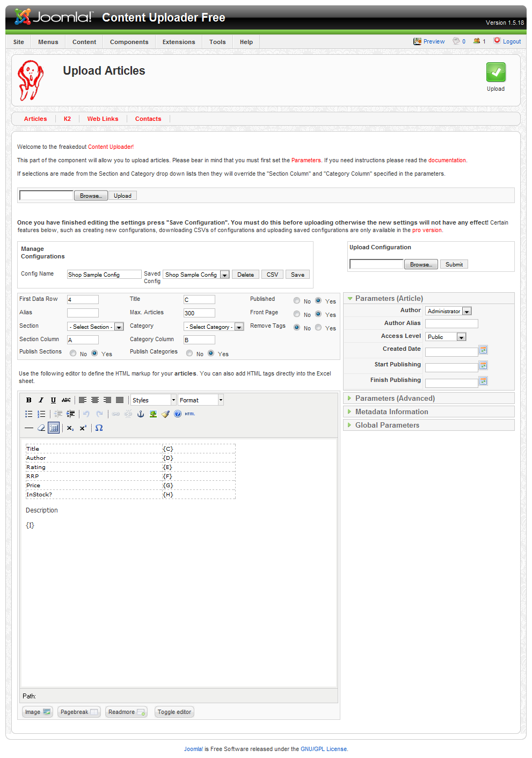
Task: Outdent the current paragraph
Action: tap(58, 414)
